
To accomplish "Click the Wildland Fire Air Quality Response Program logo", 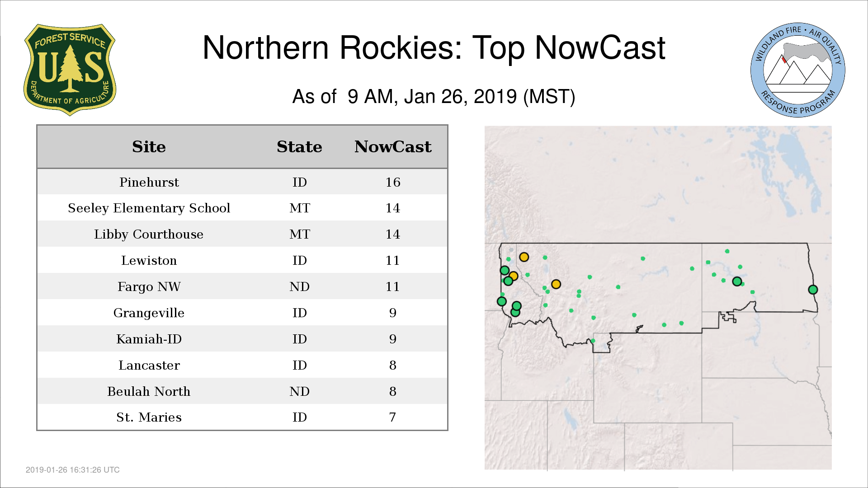I will [x=797, y=70].
